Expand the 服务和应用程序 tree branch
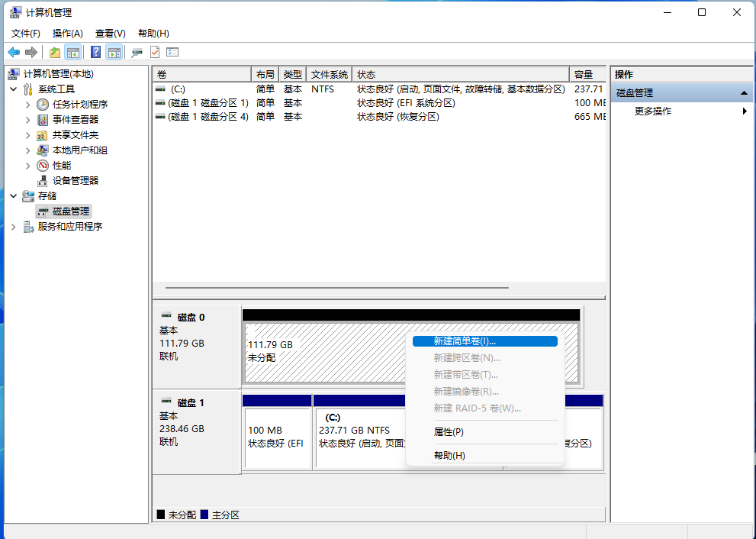Screen dimensions: 756x539 (x=12, y=226)
